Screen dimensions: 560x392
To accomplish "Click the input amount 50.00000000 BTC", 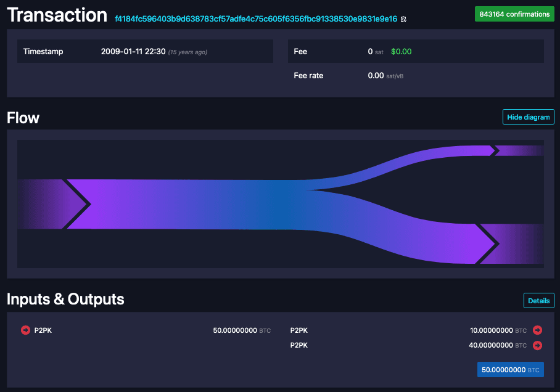I will [x=242, y=330].
